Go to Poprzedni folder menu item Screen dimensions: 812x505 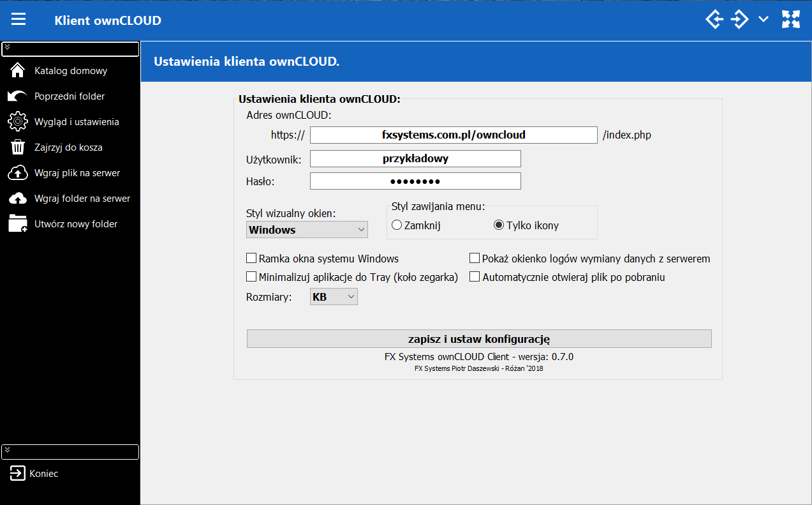pos(70,96)
